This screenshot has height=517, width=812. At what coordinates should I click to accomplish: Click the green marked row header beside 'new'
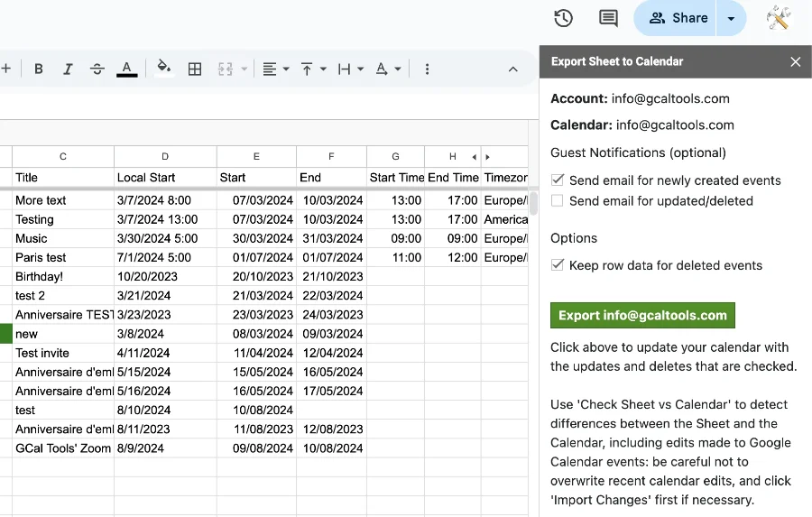pyautogui.click(x=5, y=334)
